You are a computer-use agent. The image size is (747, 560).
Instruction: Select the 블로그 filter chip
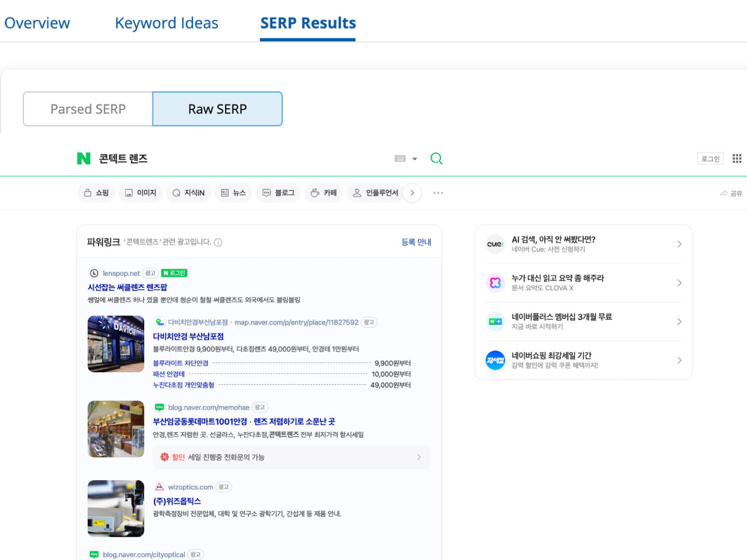tap(278, 193)
